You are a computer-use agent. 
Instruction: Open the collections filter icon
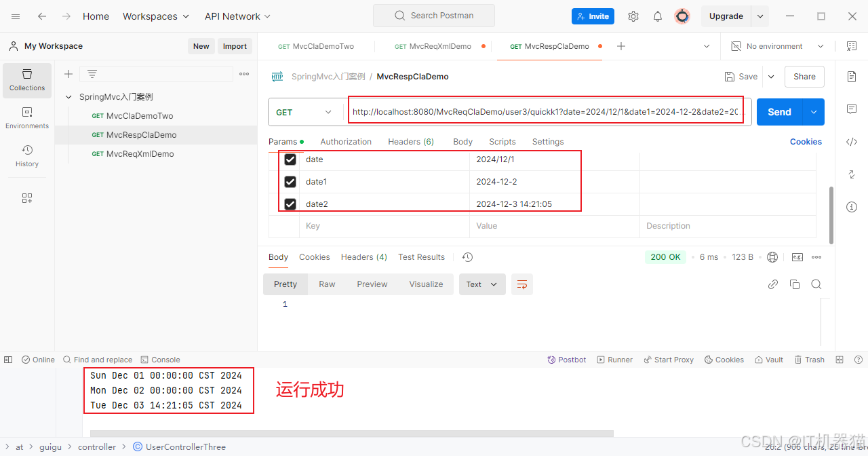point(92,74)
